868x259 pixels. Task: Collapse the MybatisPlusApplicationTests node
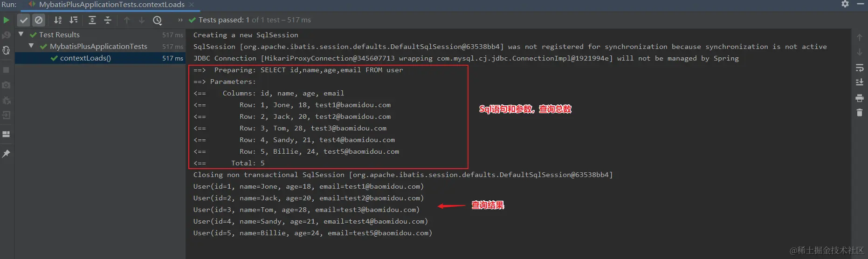pyautogui.click(x=31, y=46)
